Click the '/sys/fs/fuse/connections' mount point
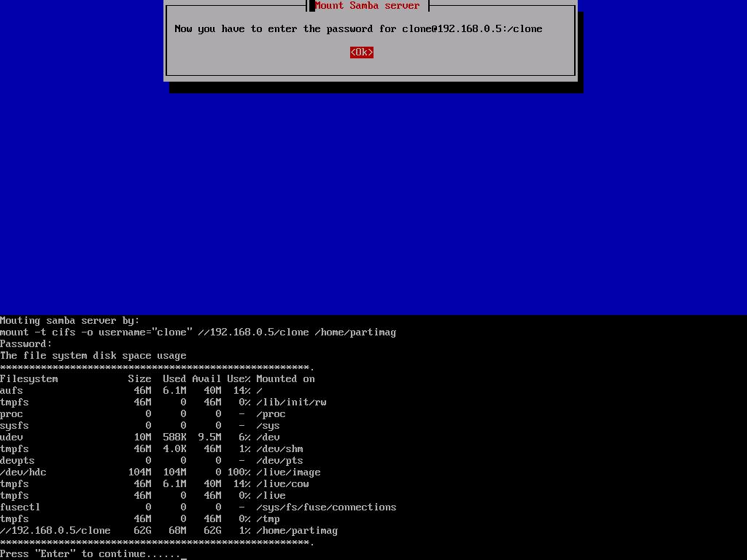The image size is (747, 560). [x=326, y=507]
